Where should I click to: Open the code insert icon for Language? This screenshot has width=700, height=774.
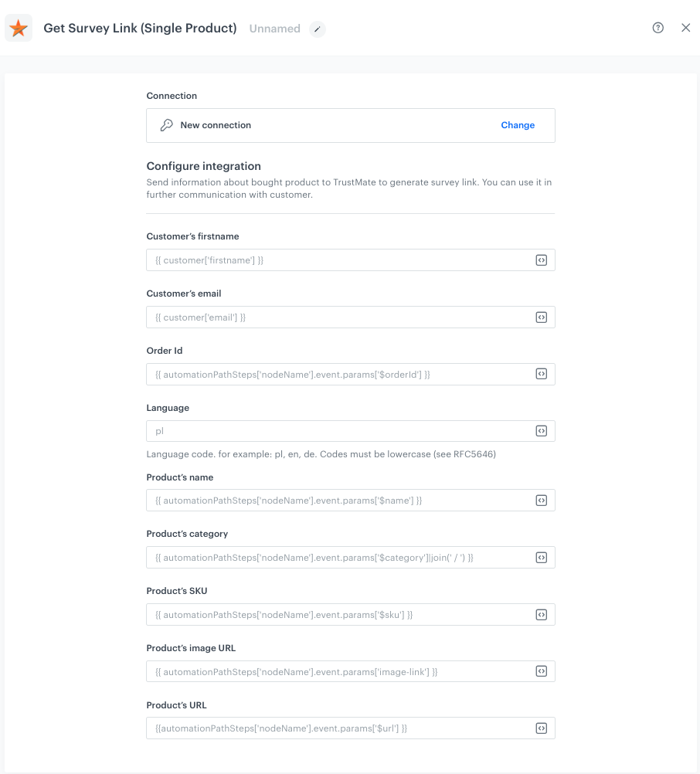[542, 431]
